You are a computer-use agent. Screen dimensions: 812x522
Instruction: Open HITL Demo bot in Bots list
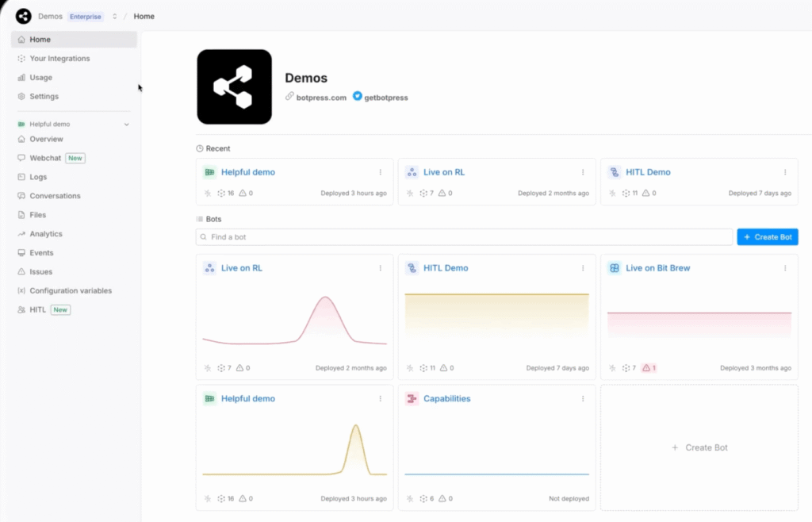point(446,267)
